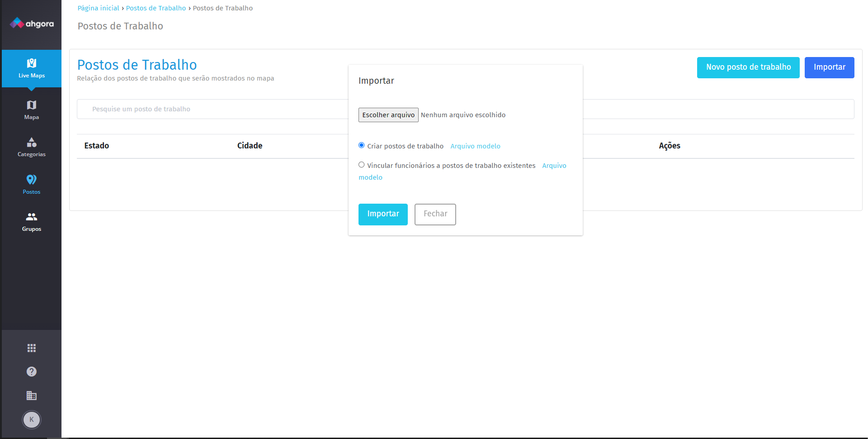Open the company building icon

32,396
